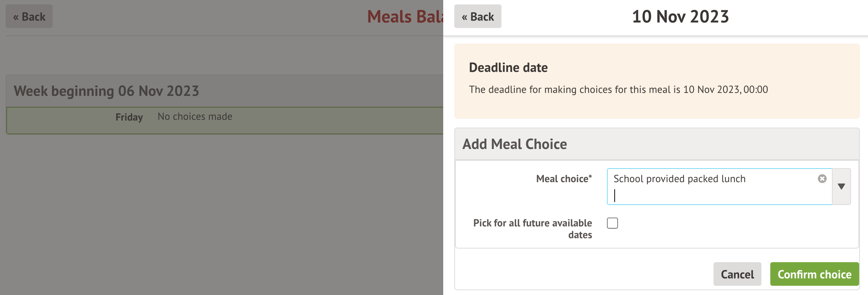The image size is (868, 295).
Task: Click the Meals Balance page title
Action: coord(405,17)
